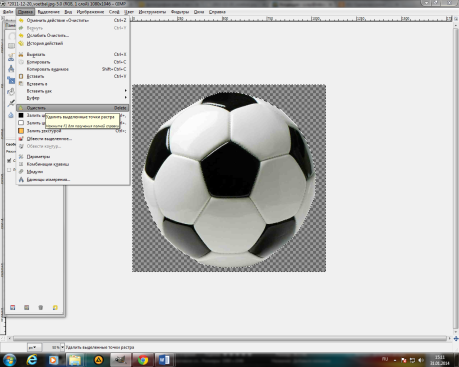
Task: Click the taskbar clock showing 15:11
Action: click(440, 360)
